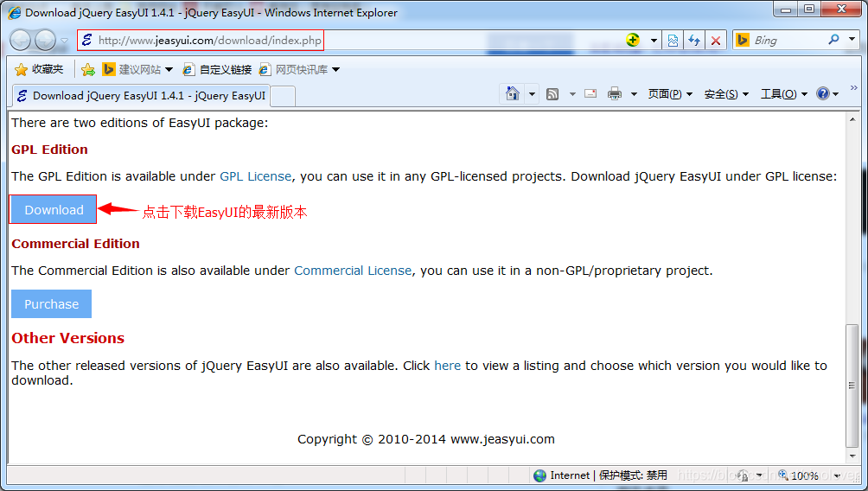868x491 pixels.
Task: Follow the 'here' other versions link
Action: click(447, 366)
